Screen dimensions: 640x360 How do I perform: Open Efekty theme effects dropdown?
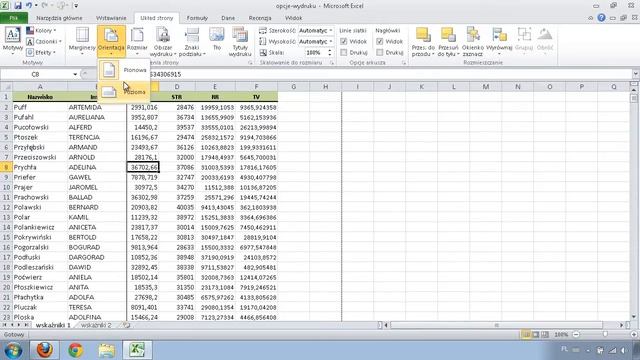(41, 53)
